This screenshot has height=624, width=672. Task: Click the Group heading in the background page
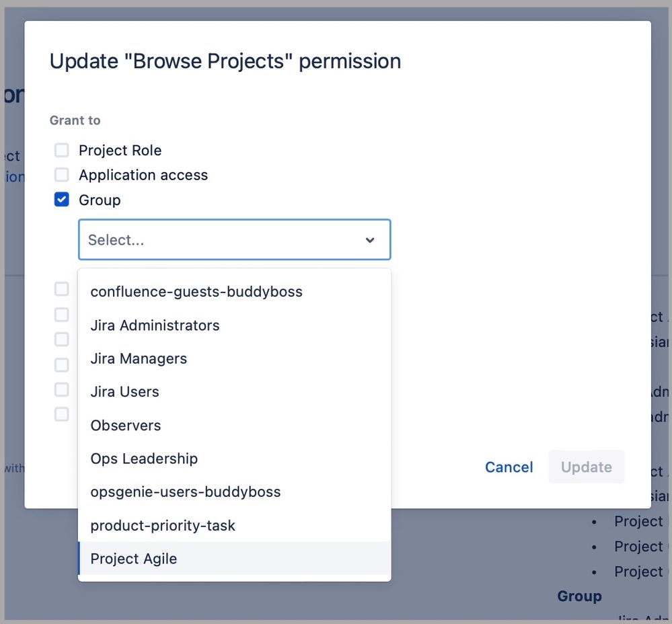[579, 596]
